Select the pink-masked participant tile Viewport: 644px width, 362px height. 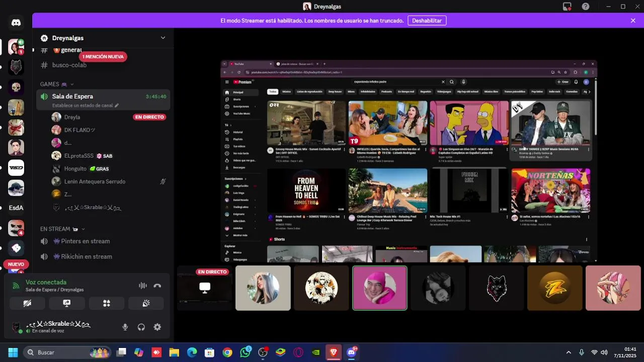coord(380,288)
